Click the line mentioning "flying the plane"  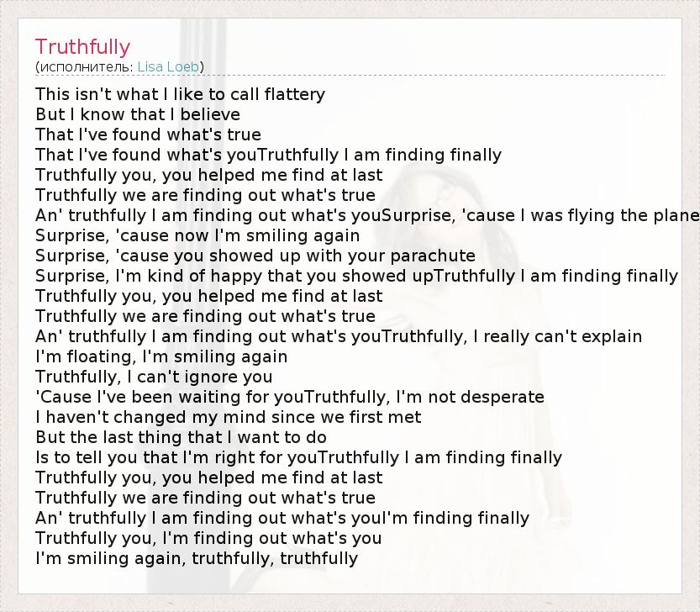367,215
